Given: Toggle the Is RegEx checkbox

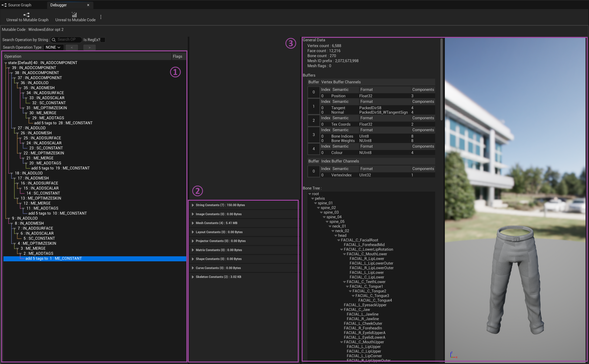Looking at the screenshot, I should 103,40.
